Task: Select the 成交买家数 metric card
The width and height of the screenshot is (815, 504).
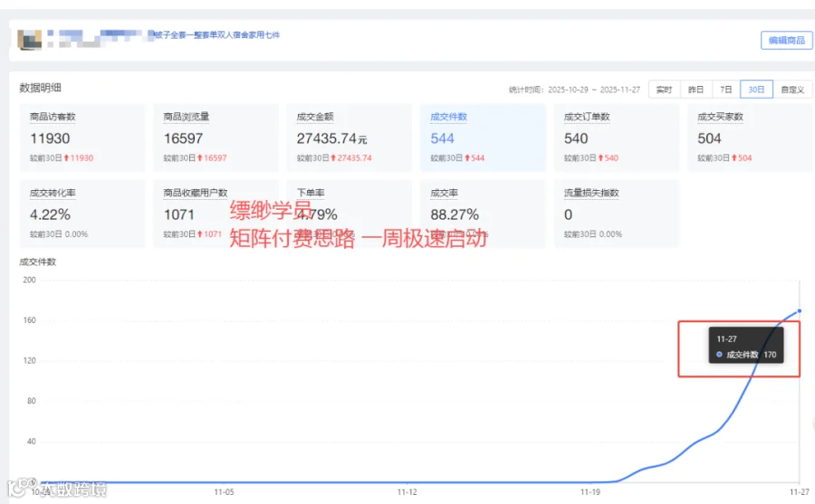Action: (x=750, y=138)
